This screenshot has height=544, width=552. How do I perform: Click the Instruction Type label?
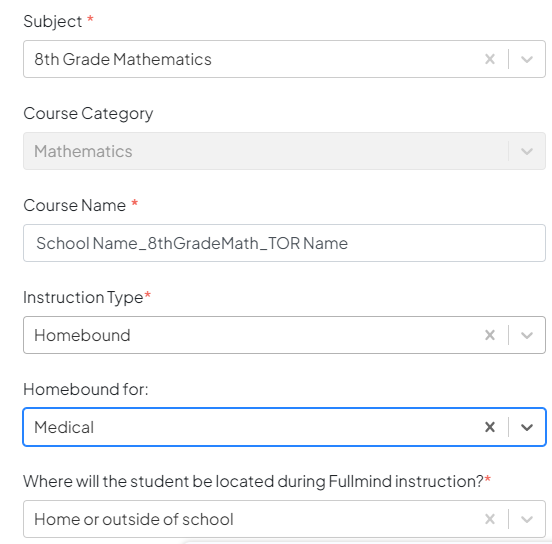[83, 298]
